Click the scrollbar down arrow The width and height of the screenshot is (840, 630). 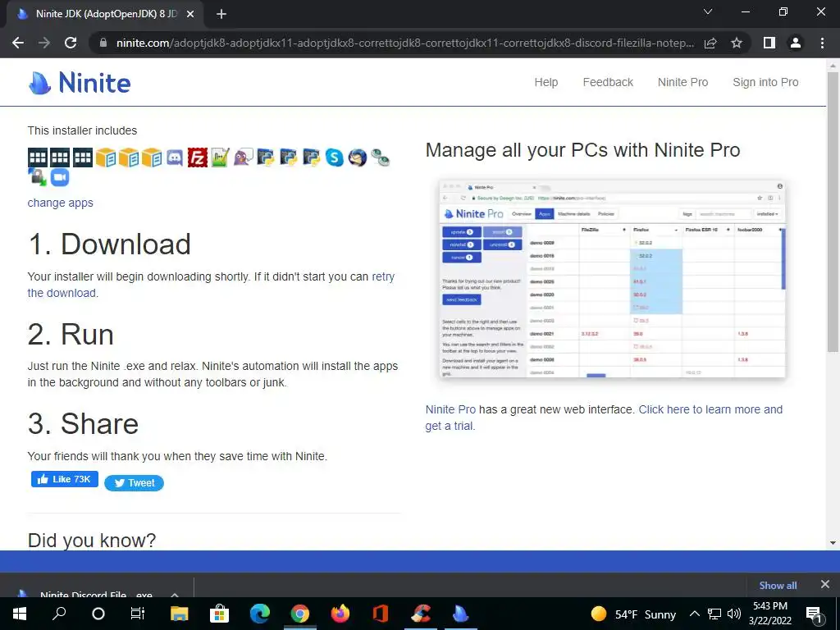point(833,543)
